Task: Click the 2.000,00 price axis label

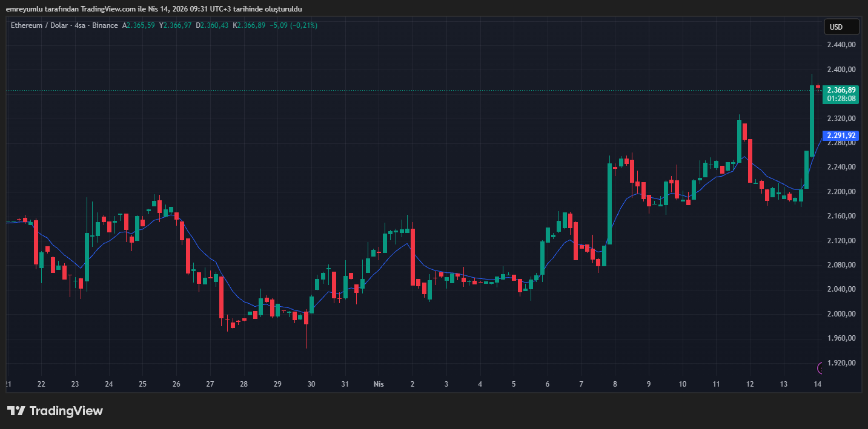Action: [840, 313]
